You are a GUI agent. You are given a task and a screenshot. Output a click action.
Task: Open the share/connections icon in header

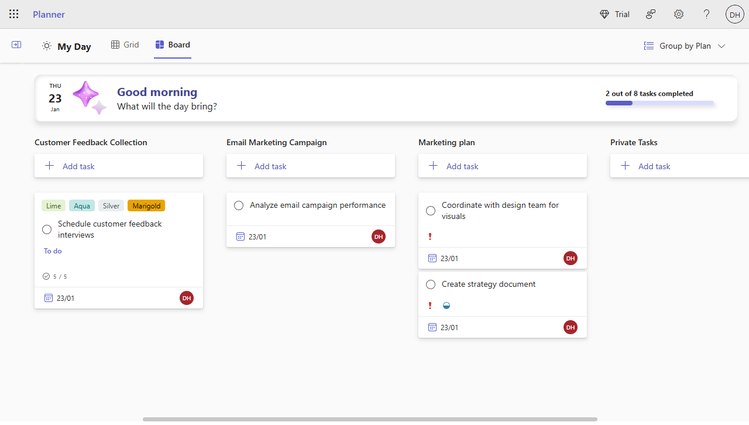pyautogui.click(x=651, y=14)
